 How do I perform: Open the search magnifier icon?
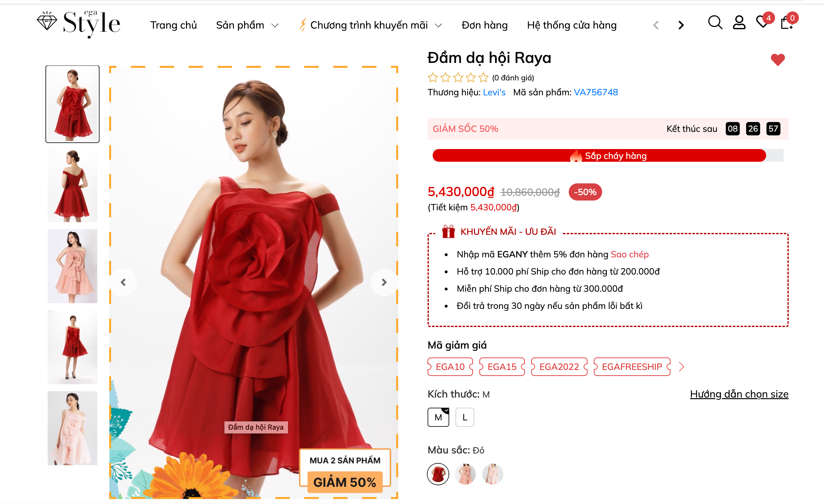click(715, 23)
